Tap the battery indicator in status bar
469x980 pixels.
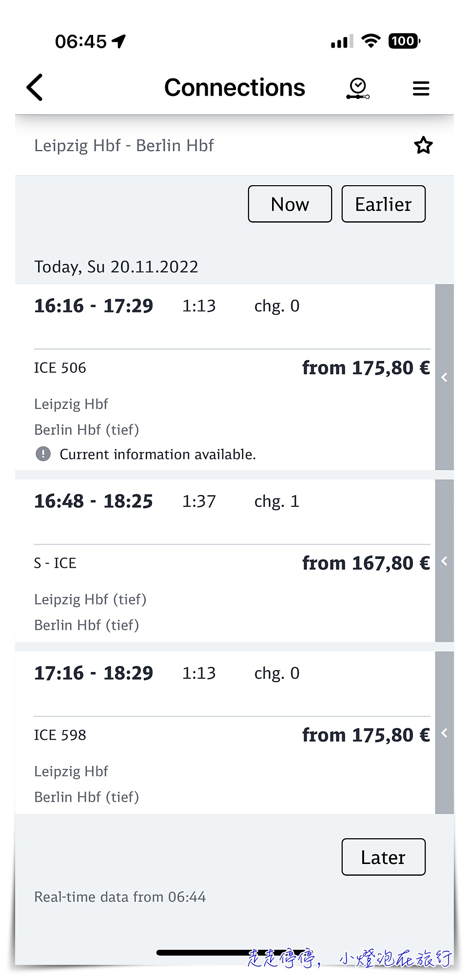click(x=404, y=41)
